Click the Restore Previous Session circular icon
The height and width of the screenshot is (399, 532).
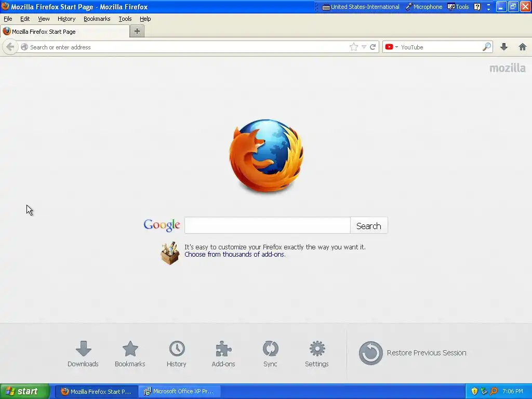coord(370,353)
